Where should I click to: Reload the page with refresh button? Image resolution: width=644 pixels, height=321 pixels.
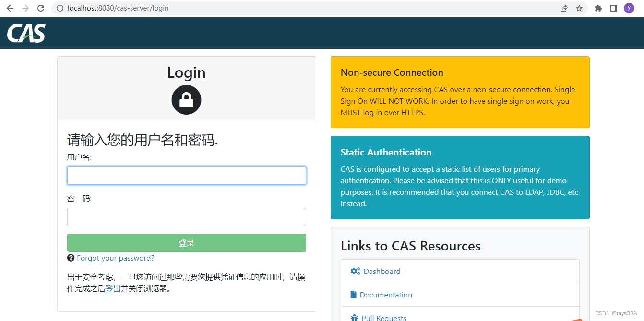coord(41,8)
